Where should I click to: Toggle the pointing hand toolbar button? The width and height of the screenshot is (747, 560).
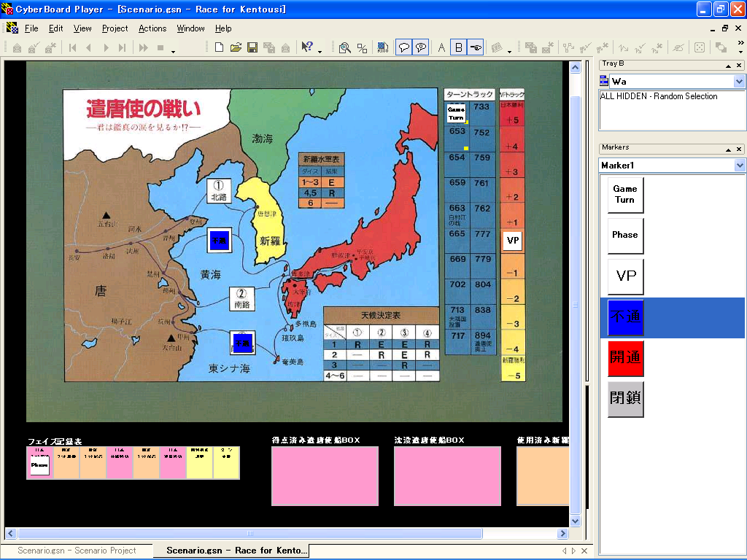coord(476,47)
